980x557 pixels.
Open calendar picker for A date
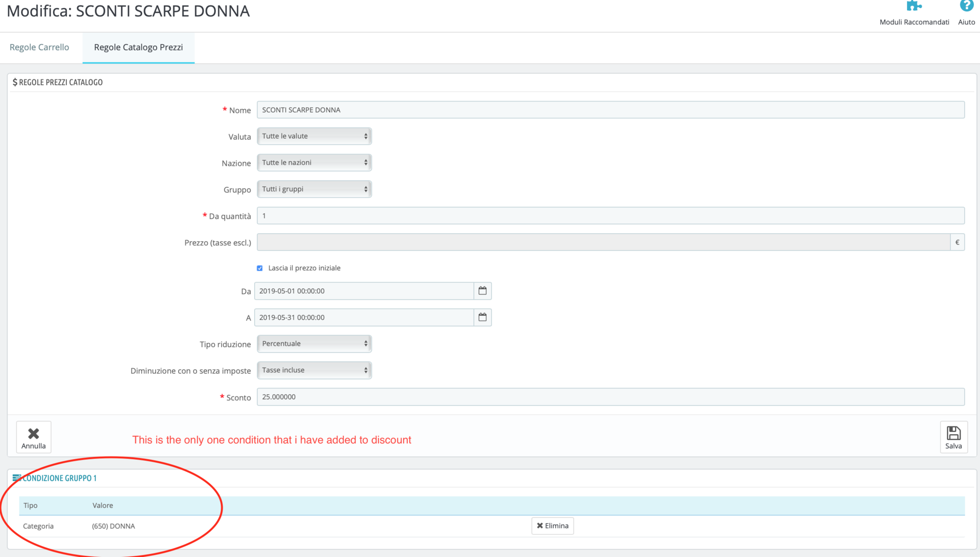(x=482, y=317)
